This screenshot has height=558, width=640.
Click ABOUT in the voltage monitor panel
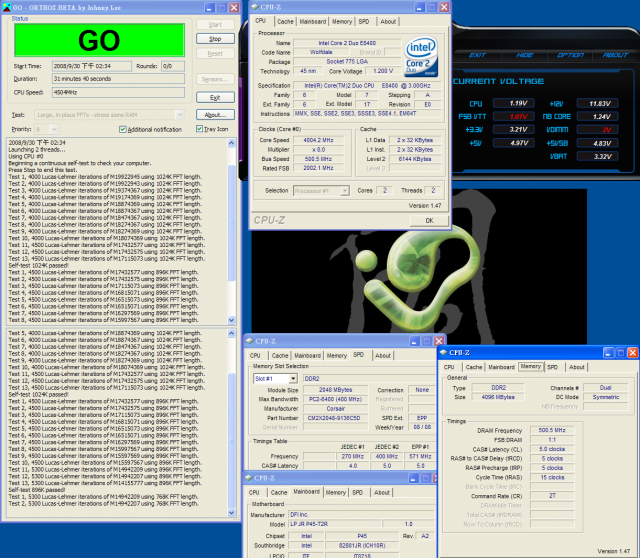616,55
